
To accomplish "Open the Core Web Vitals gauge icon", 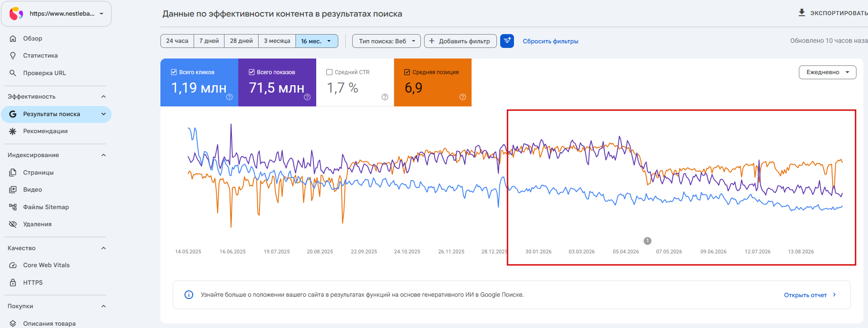I will pyautogui.click(x=13, y=265).
